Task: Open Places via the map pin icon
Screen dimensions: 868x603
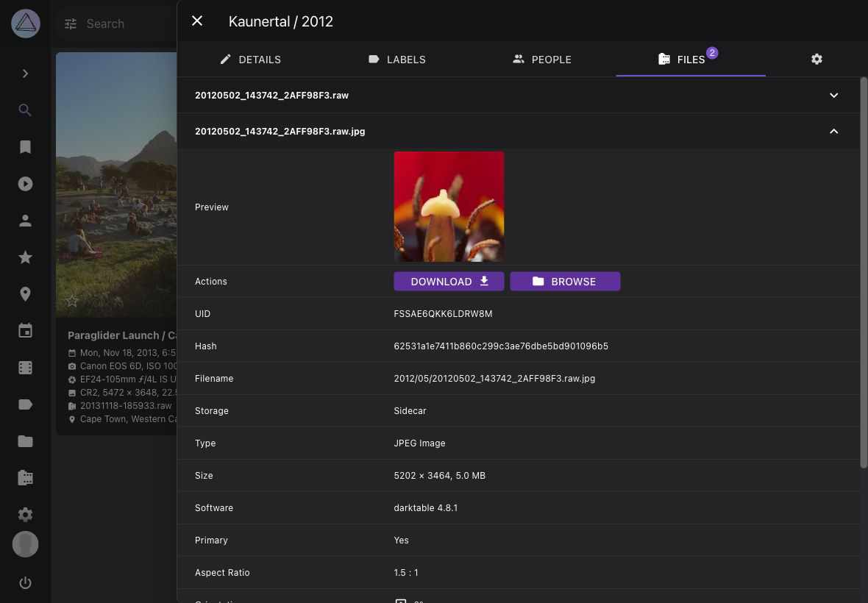Action: click(x=25, y=293)
